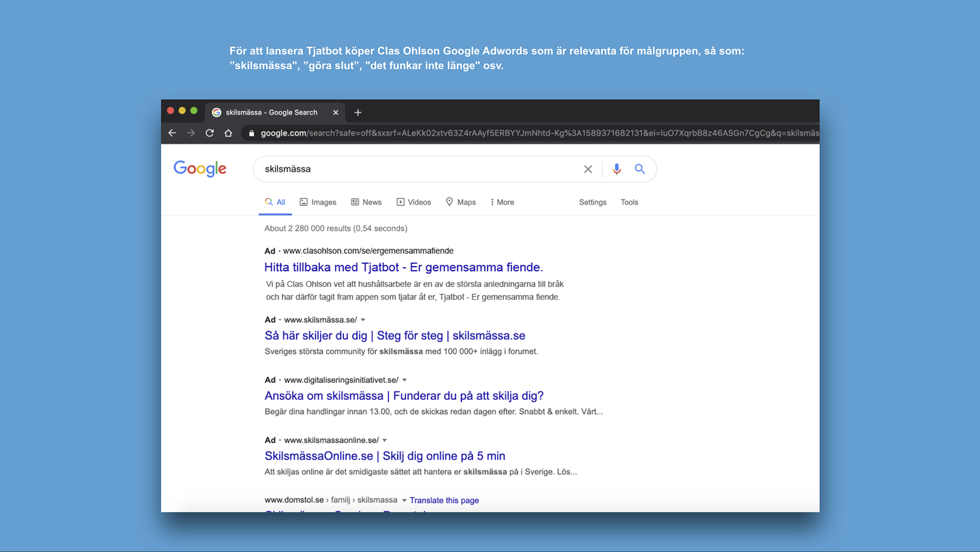Open the Ansöka om skilsmässa ad link
The image size is (980, 552).
tap(404, 396)
